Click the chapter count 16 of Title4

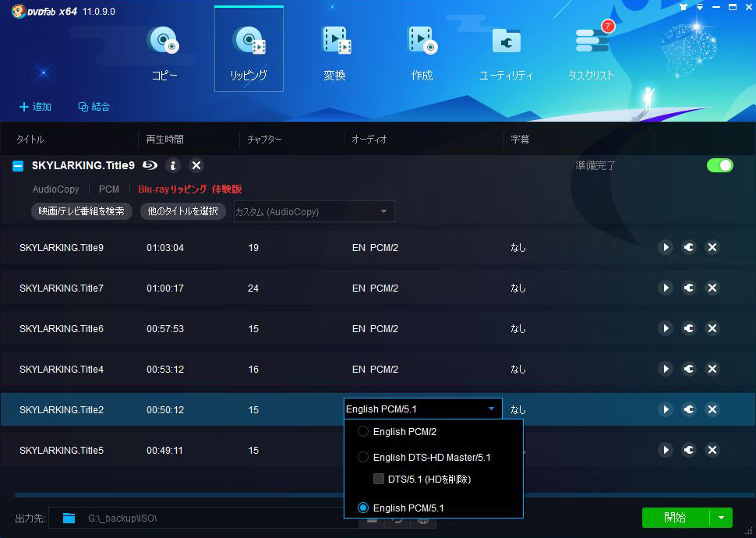pos(253,369)
